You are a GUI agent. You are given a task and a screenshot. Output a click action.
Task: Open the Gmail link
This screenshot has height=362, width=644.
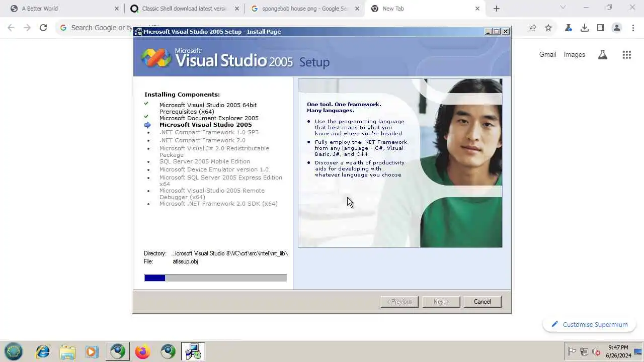547,55
